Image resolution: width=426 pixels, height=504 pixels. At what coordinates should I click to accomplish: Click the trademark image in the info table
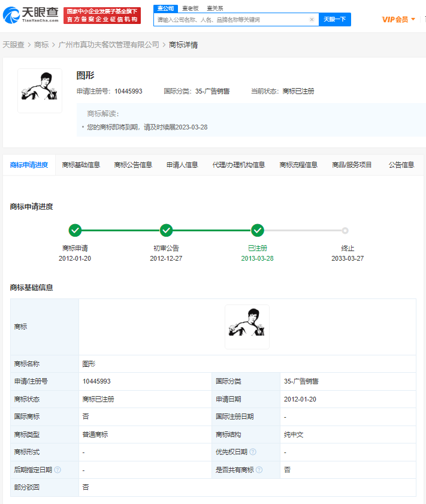coord(247,327)
